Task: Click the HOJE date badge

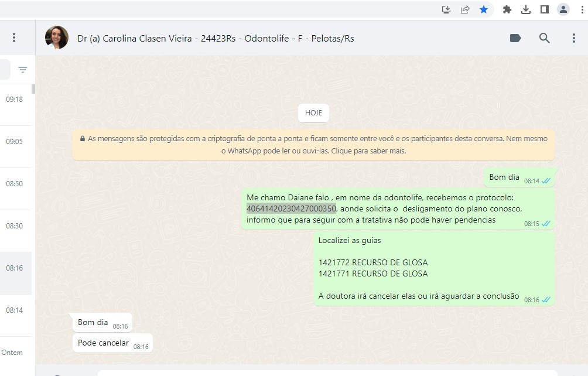Action: tap(313, 113)
